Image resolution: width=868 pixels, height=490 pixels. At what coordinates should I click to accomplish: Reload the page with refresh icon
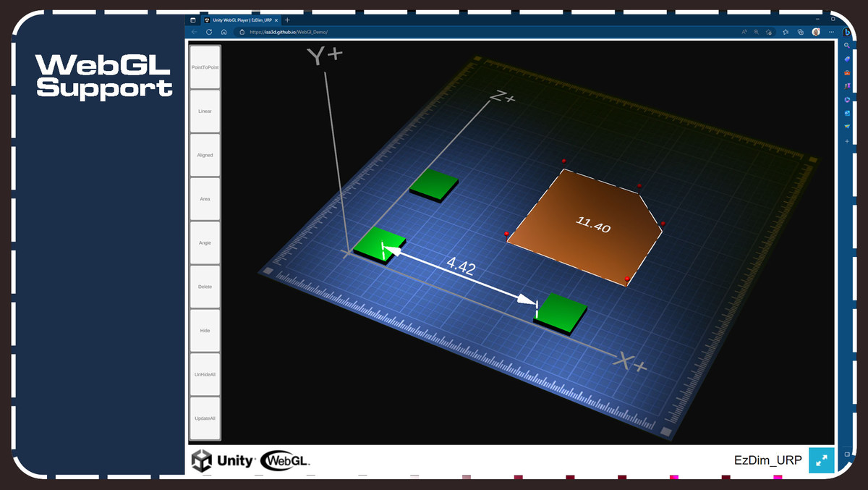[209, 32]
